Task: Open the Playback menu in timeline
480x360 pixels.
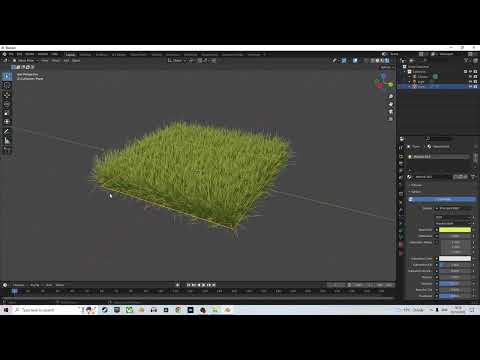Action: point(19,285)
